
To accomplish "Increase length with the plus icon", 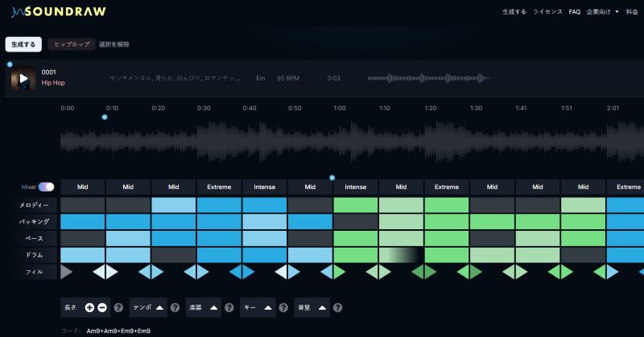I will pos(89,307).
